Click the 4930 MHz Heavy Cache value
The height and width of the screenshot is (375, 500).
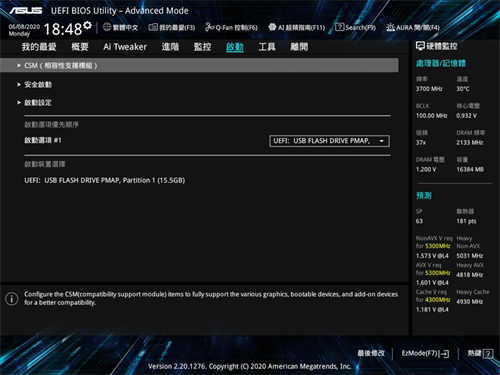470,302
